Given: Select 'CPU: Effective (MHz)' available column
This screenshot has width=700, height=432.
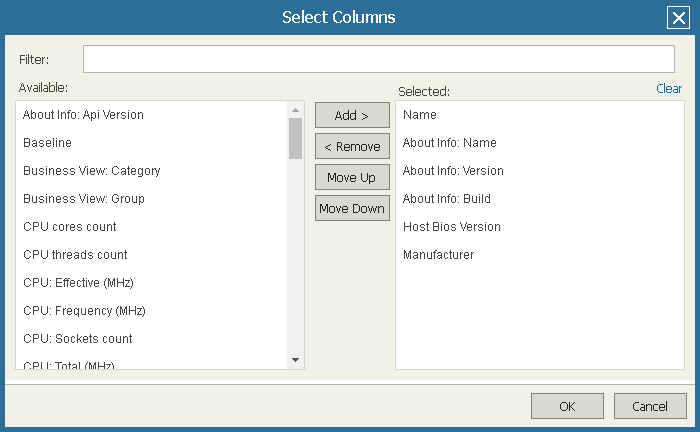Looking at the screenshot, I should 152,282.
